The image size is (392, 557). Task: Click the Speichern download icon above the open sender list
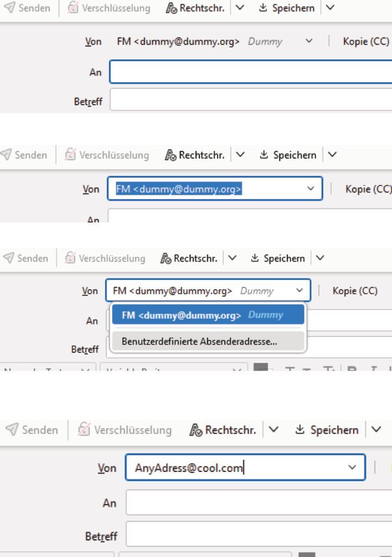[254, 259]
